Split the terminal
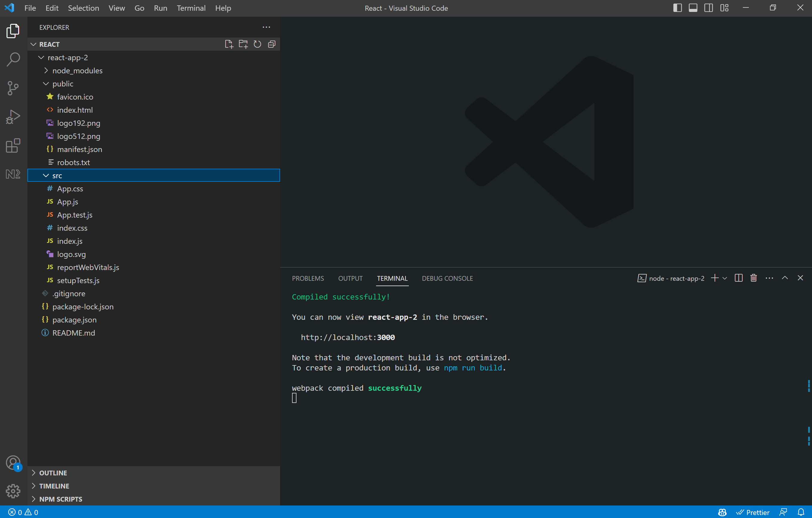This screenshot has height=518, width=812. 738,278
